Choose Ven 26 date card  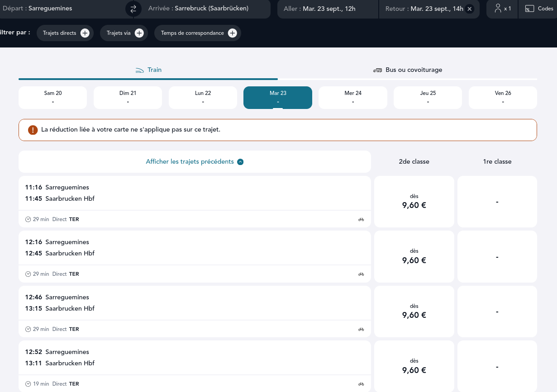(503, 98)
